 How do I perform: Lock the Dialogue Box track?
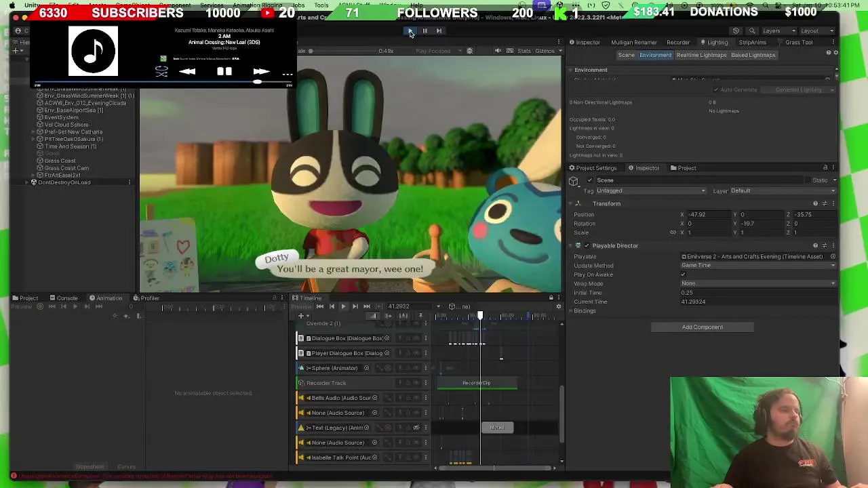pos(408,338)
